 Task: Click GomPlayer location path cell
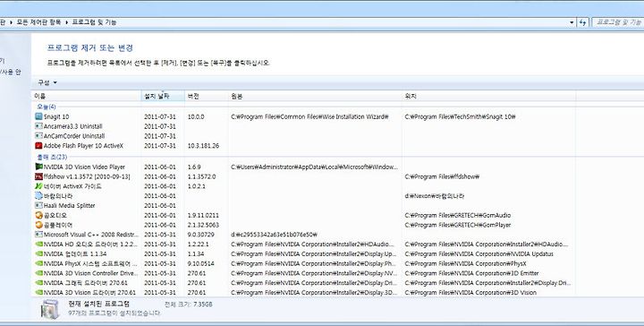coord(458,225)
